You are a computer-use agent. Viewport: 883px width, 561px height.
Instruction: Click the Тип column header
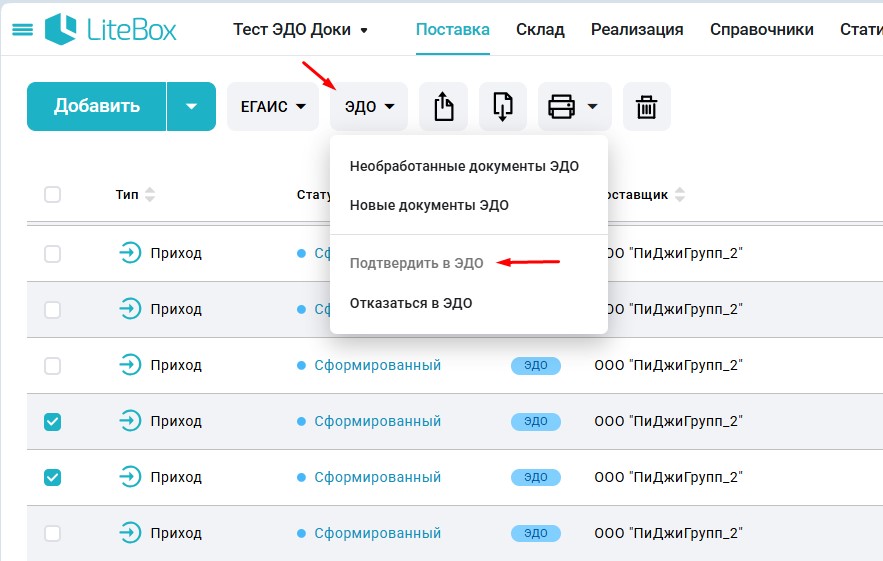coord(127,194)
